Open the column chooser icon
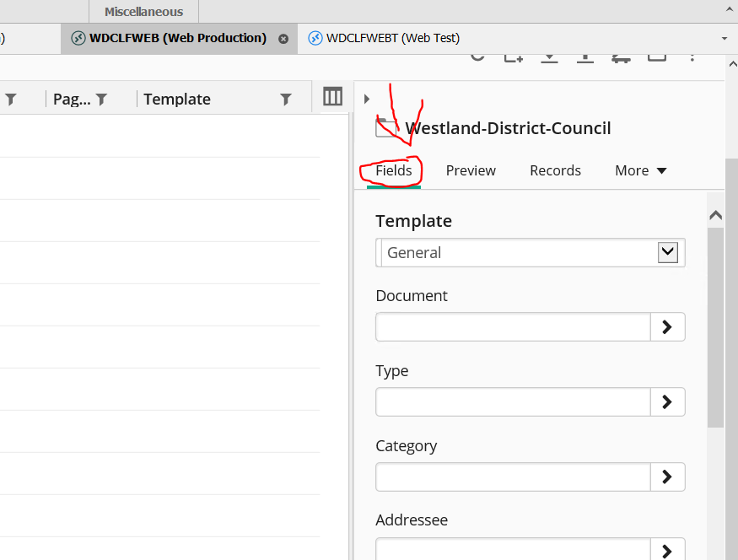Image resolution: width=738 pixels, height=560 pixels. tap(333, 97)
